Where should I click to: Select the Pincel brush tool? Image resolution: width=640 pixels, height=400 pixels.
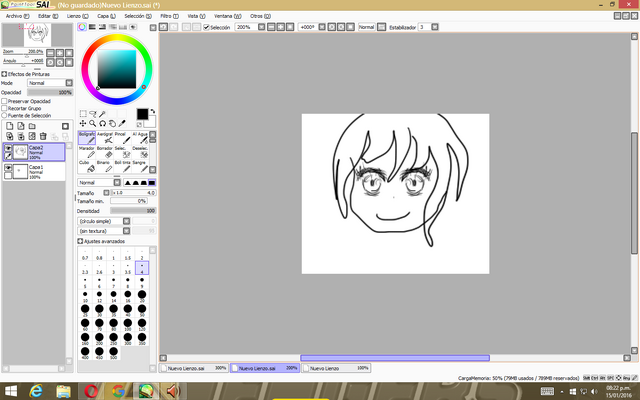point(122,138)
